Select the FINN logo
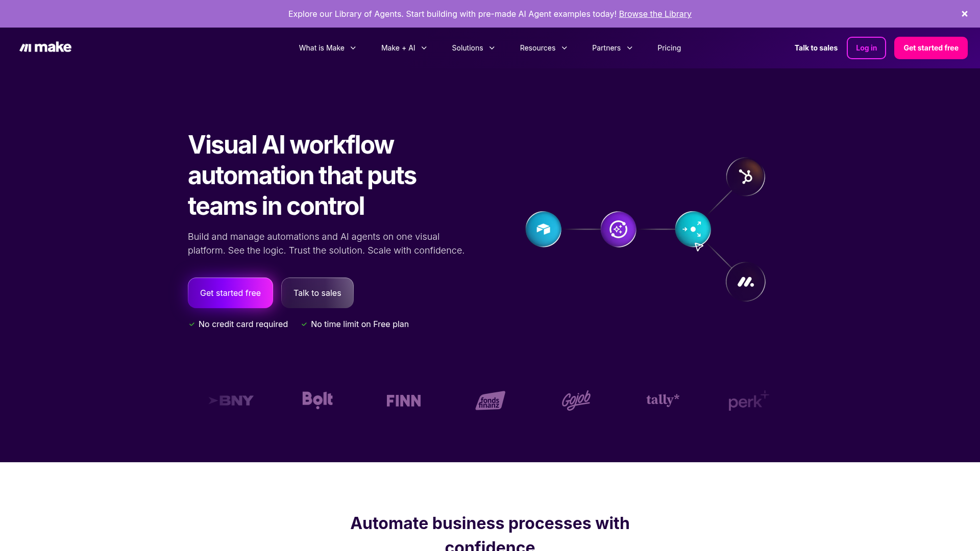 (403, 400)
